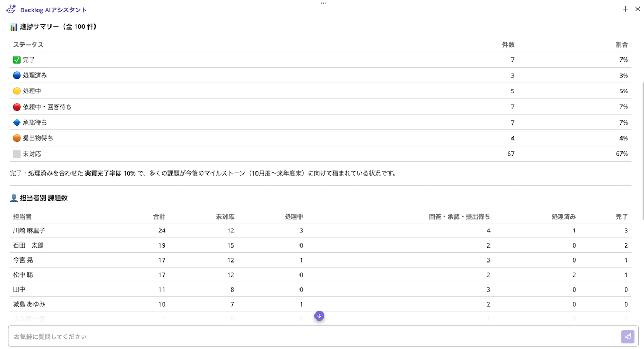The width and height of the screenshot is (644, 349).
Task: Click the 割合 column header
Action: (621, 45)
